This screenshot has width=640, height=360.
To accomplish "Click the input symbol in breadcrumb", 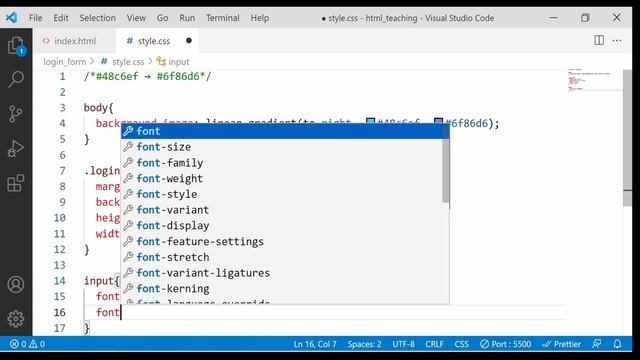I will pos(179,62).
